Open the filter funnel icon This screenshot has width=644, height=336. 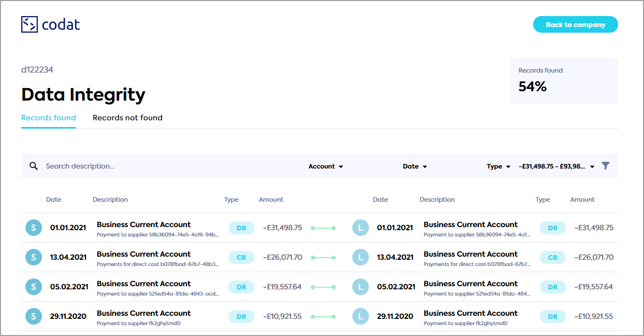coord(606,166)
